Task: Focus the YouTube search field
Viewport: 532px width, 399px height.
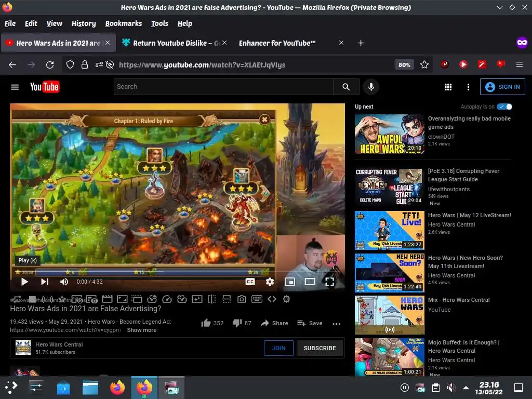Action: click(223, 87)
